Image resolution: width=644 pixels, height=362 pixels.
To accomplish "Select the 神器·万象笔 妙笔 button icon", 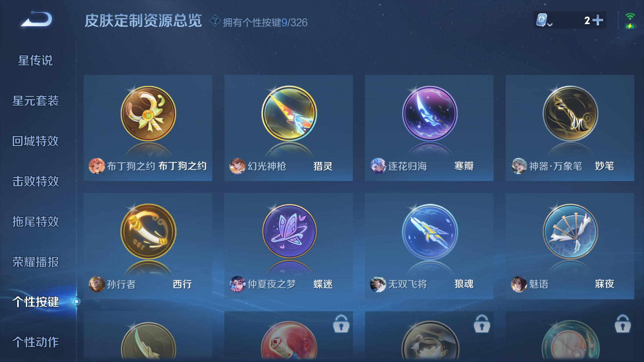I will point(570,114).
